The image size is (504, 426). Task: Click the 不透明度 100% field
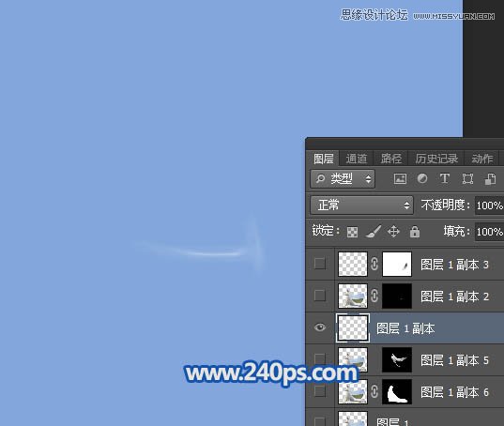(x=489, y=205)
